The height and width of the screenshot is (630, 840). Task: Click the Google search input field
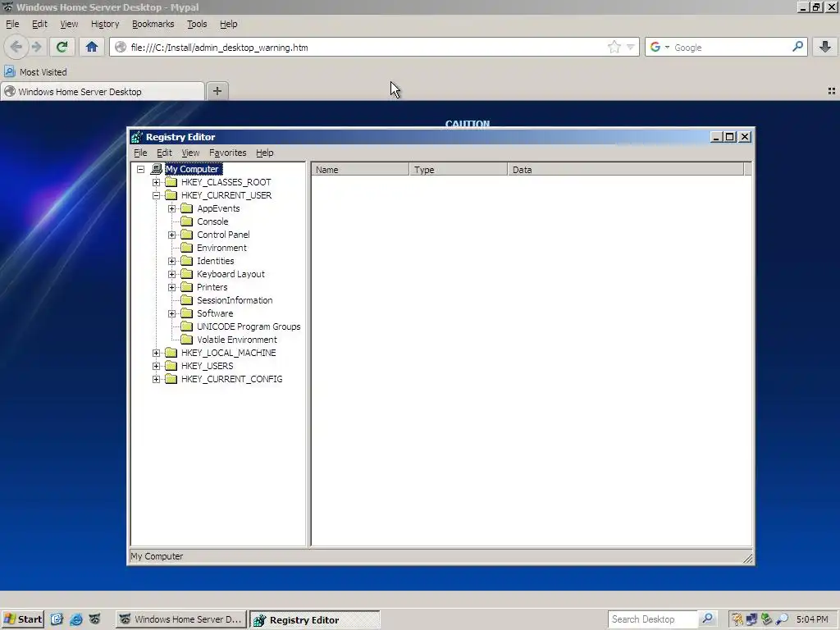[x=731, y=47]
